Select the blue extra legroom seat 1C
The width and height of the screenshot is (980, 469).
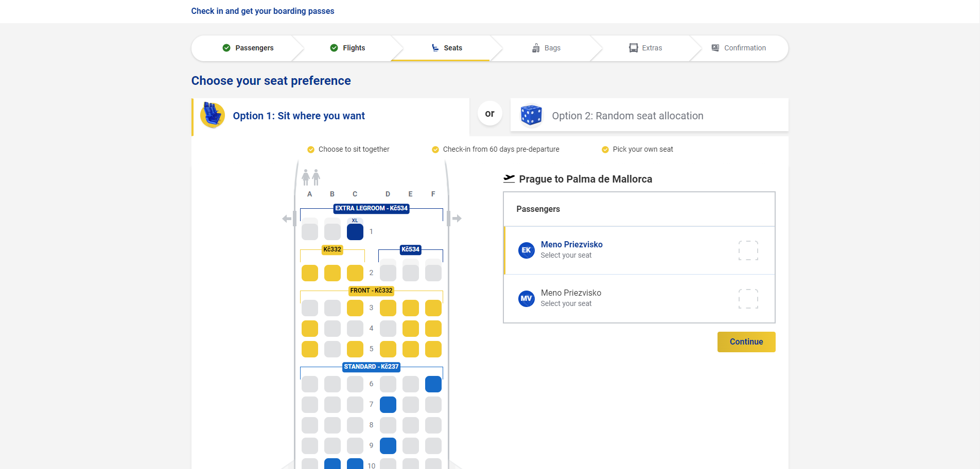(355, 232)
